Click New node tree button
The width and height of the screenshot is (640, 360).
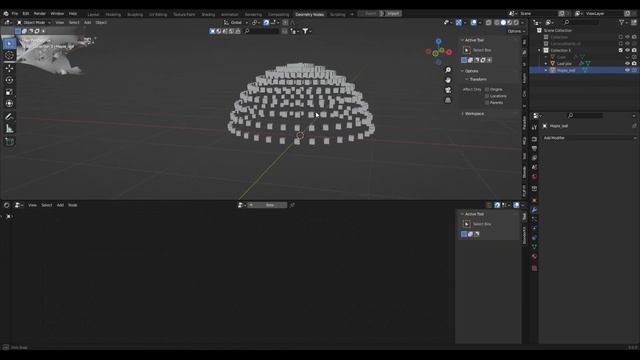(269, 205)
